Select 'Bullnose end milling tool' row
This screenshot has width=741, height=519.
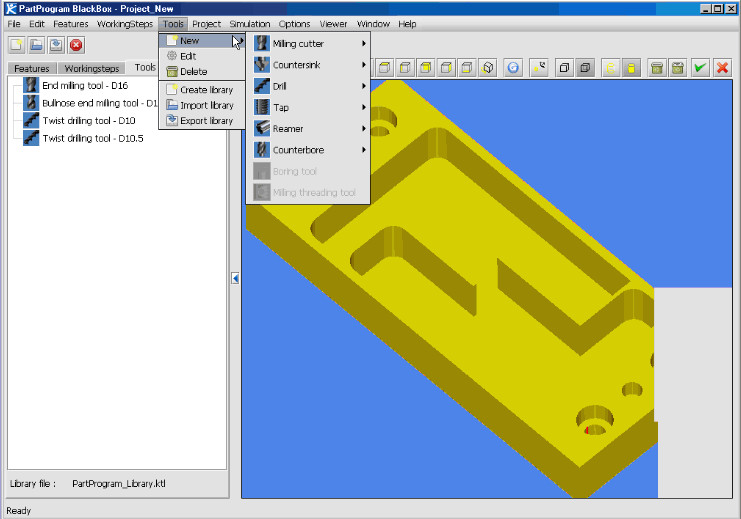click(x=99, y=103)
